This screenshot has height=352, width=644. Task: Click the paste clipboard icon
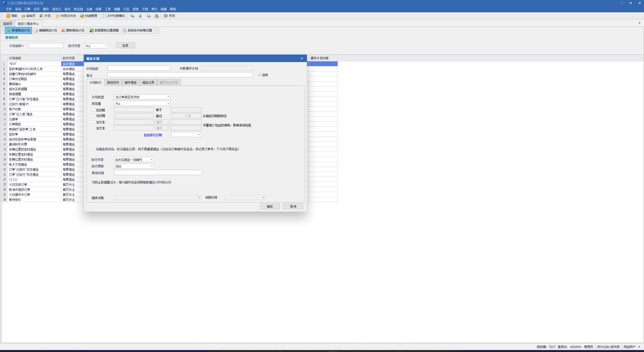pyautogui.click(x=156, y=16)
